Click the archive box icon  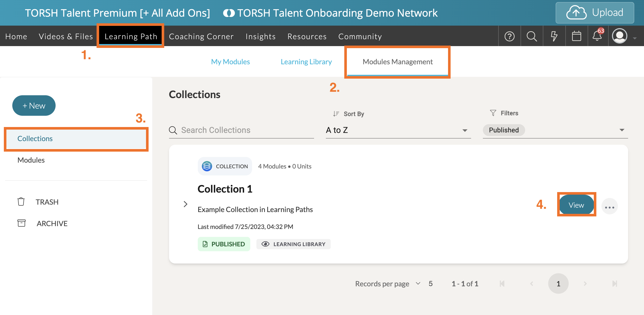(22, 223)
